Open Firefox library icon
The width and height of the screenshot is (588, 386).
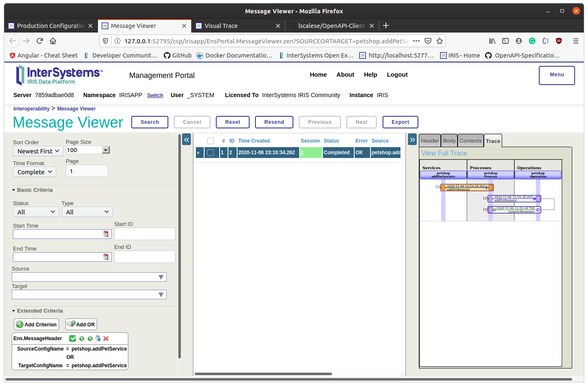pyautogui.click(x=492, y=41)
